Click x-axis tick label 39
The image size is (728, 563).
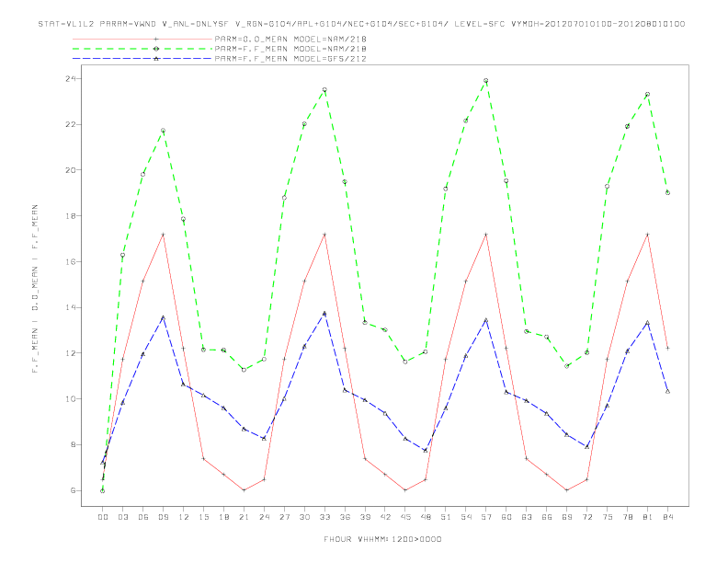click(x=365, y=517)
